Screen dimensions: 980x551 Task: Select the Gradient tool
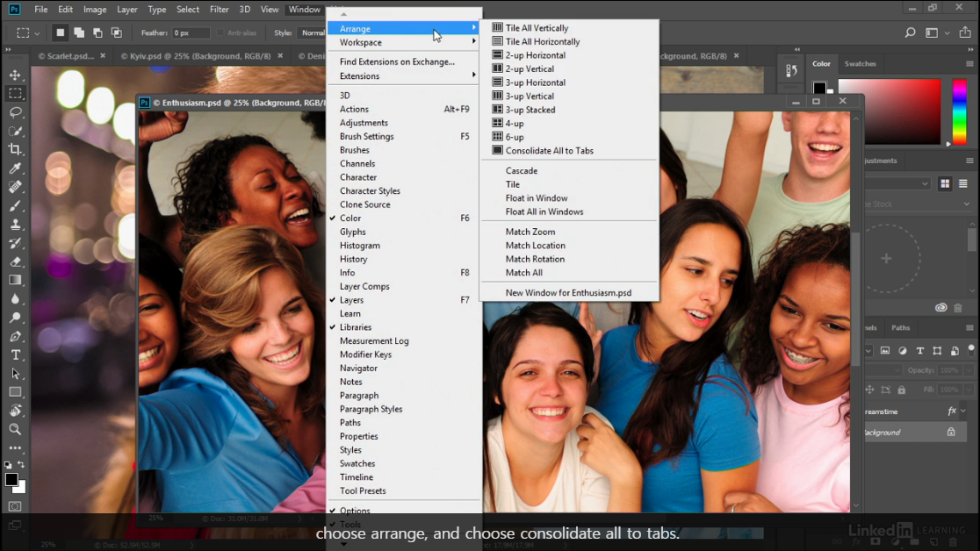coord(16,280)
